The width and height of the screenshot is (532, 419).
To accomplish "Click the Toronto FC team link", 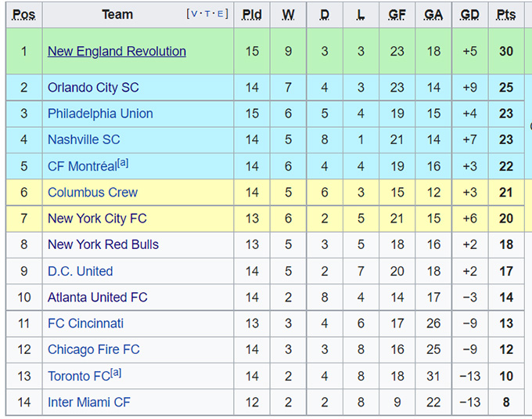I will click(x=78, y=377).
